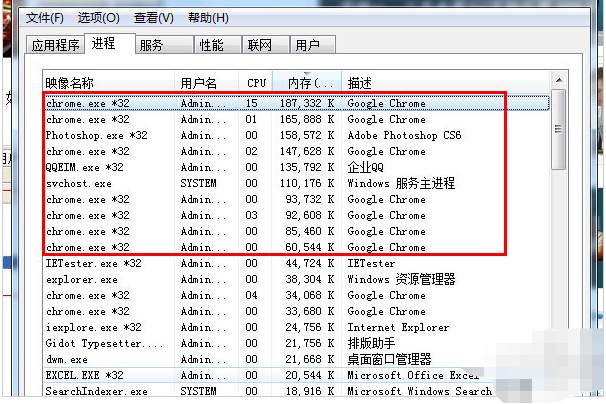Click SYSTEM user of svchost.exe
The width and height of the screenshot is (606, 404).
(199, 183)
